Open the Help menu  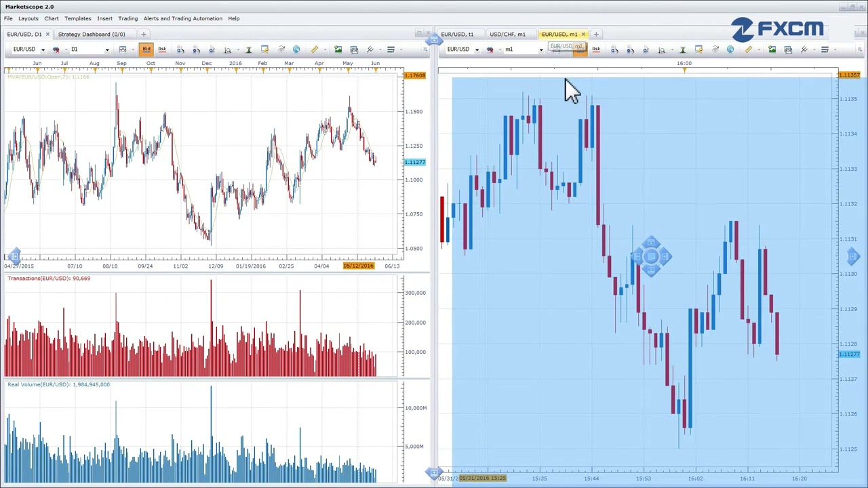tap(233, 18)
